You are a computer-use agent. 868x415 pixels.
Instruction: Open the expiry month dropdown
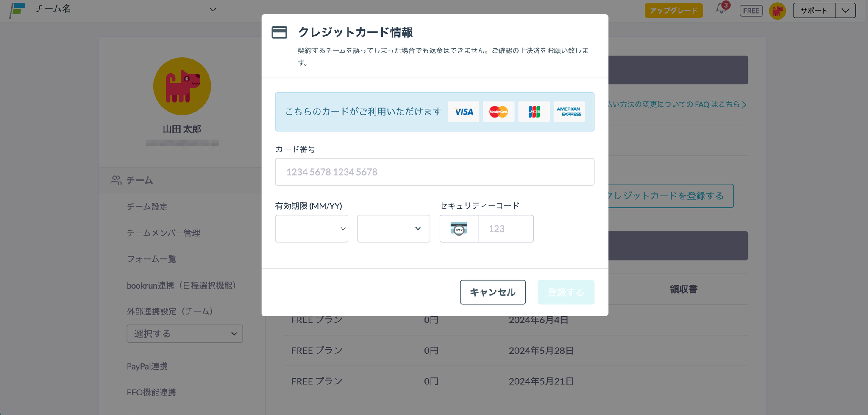pyautogui.click(x=312, y=229)
